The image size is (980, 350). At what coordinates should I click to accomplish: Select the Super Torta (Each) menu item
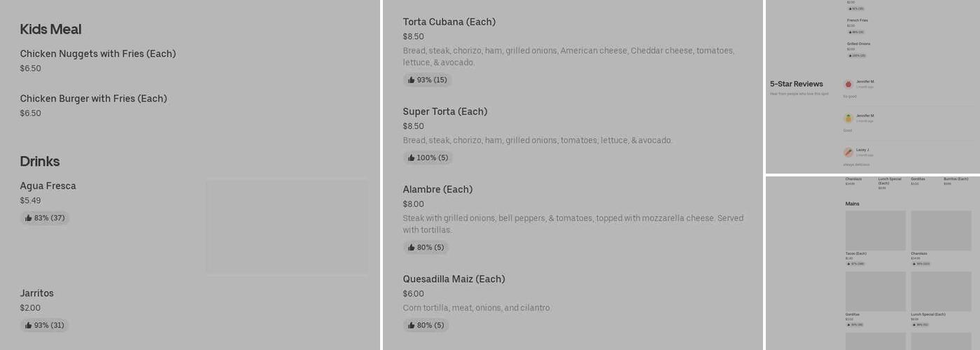[x=444, y=112]
